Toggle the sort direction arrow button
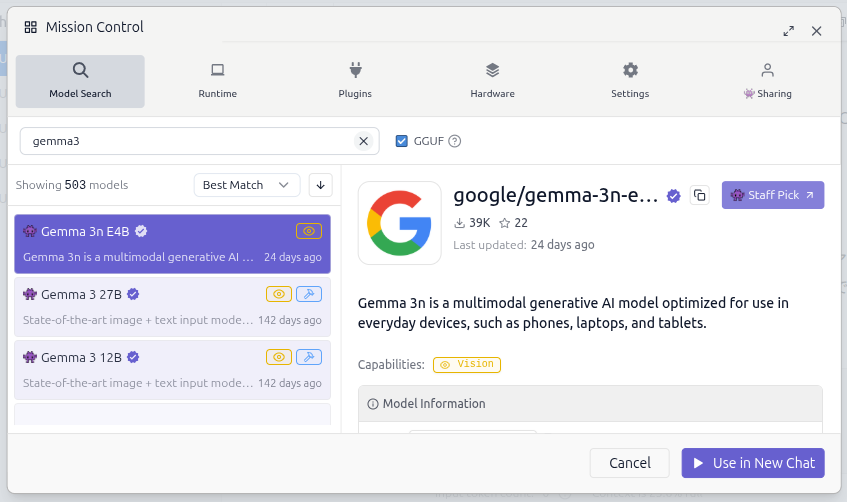 pyautogui.click(x=320, y=185)
